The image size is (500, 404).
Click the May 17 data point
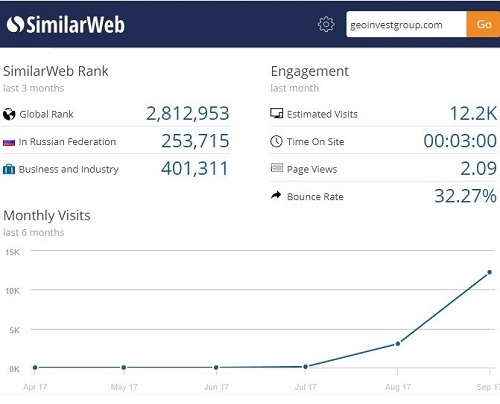[x=124, y=367]
